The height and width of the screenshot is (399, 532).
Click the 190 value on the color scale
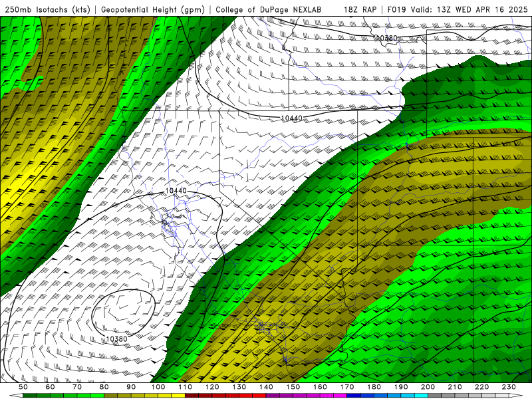coord(401,387)
